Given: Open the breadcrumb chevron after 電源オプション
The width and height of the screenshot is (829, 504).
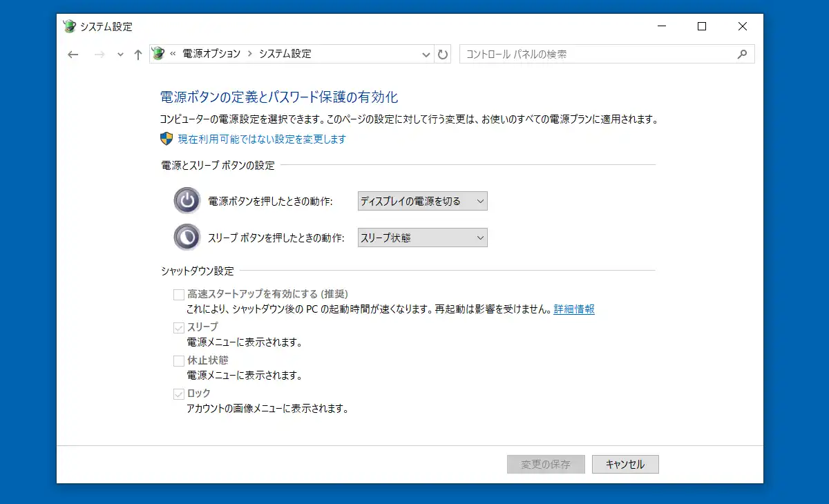Looking at the screenshot, I should tap(250, 54).
